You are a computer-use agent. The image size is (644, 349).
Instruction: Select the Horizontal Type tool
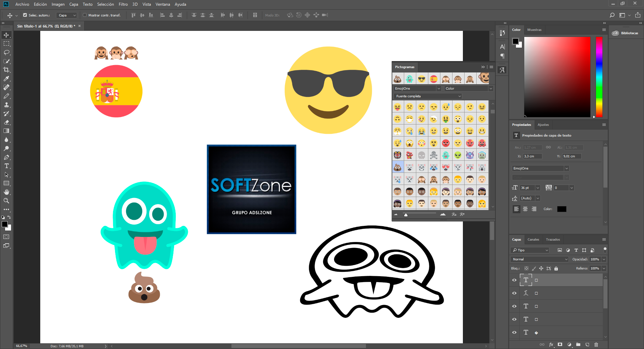tap(6, 166)
